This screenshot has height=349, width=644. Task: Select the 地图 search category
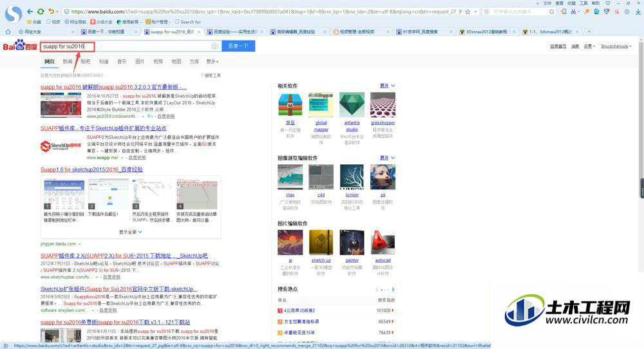176,62
